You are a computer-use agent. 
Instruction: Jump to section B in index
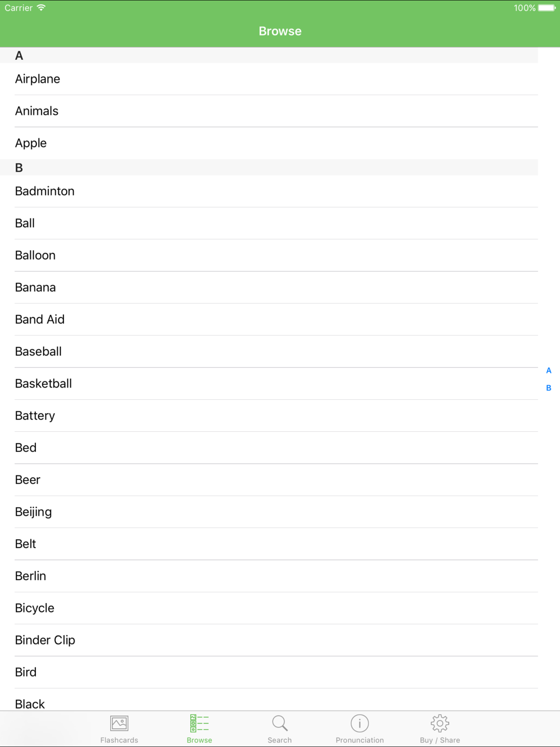click(549, 387)
